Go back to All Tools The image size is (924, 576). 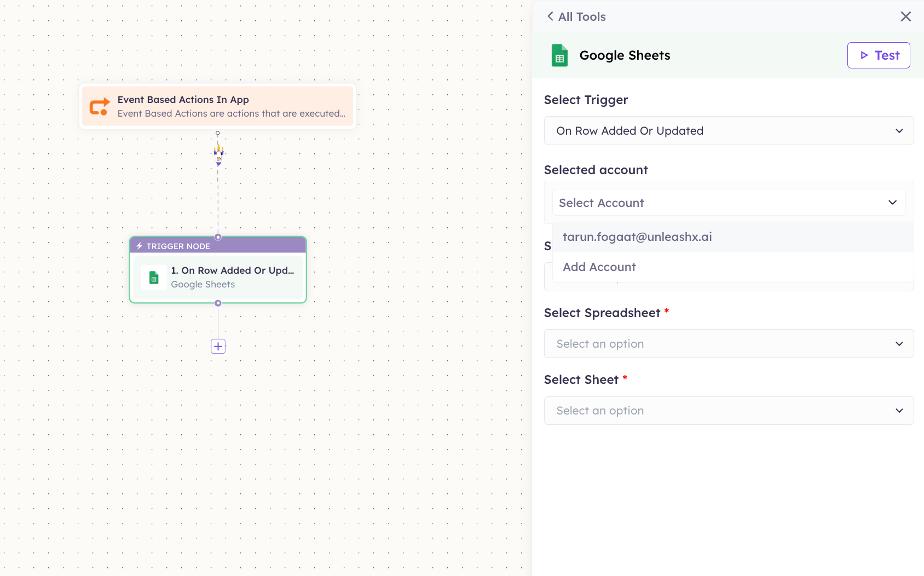click(576, 16)
